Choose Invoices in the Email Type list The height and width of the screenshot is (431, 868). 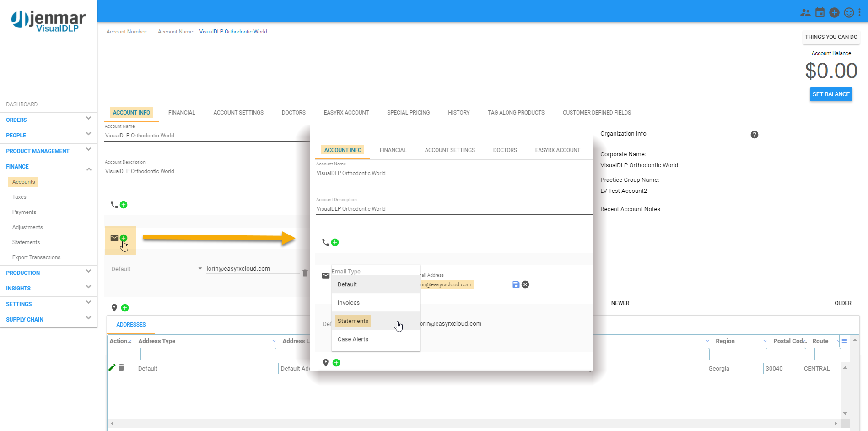tap(376, 303)
